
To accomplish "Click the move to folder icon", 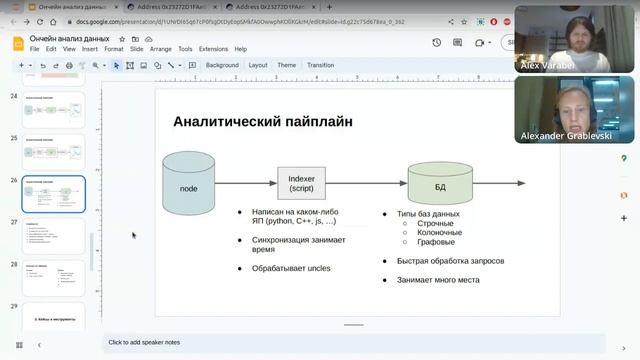I will (135, 39).
